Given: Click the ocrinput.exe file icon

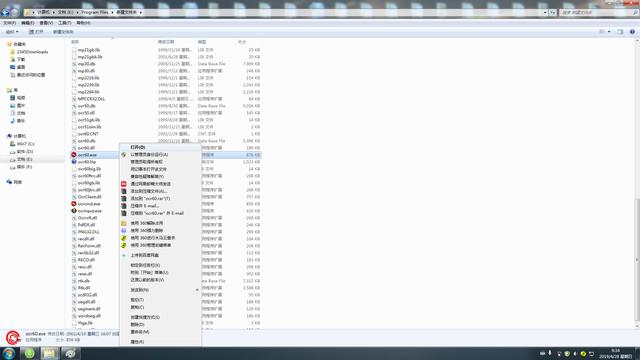Looking at the screenshot, I should pos(74,211).
